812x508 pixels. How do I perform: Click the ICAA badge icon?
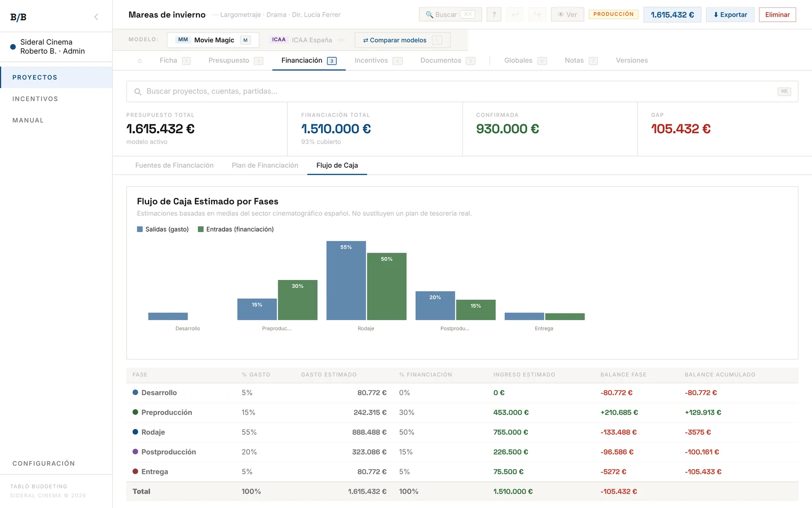coord(279,40)
